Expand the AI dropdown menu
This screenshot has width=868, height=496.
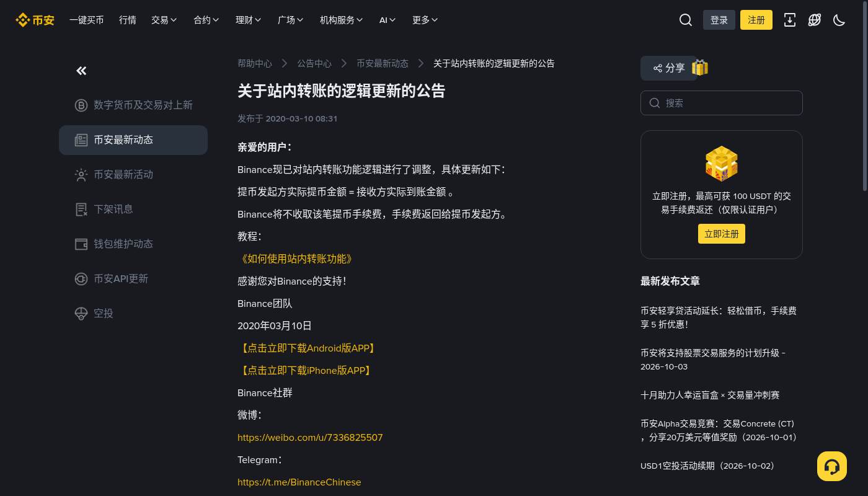(x=388, y=20)
